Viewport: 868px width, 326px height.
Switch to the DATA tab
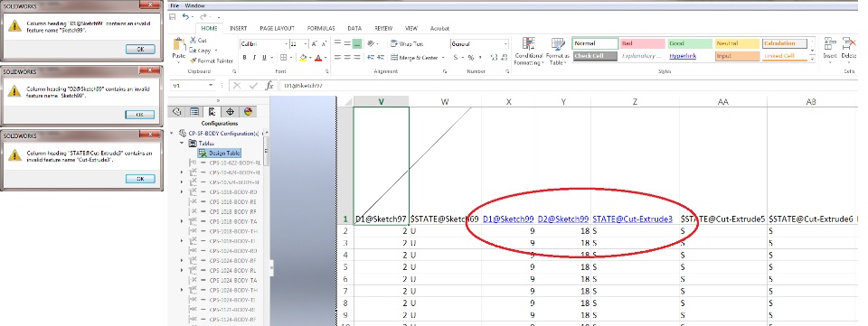pyautogui.click(x=354, y=28)
